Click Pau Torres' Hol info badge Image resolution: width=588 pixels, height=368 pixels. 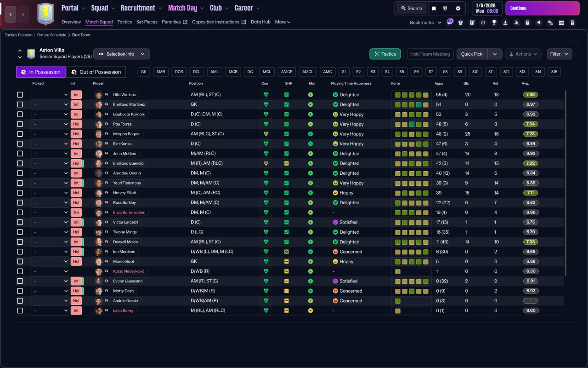pyautogui.click(x=76, y=124)
